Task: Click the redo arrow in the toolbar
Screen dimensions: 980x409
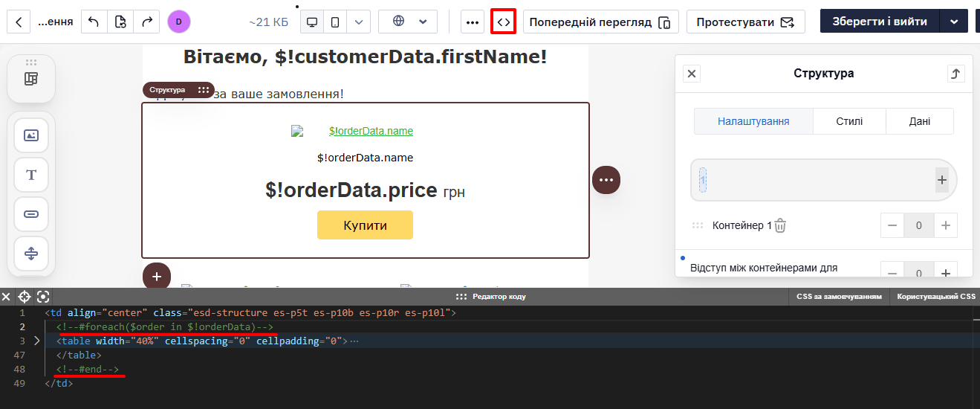Action: [x=147, y=22]
